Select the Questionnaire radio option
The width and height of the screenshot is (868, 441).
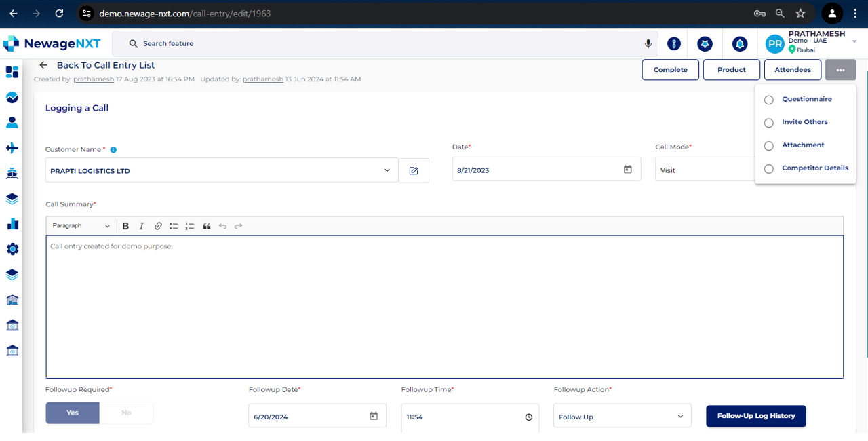(x=769, y=100)
